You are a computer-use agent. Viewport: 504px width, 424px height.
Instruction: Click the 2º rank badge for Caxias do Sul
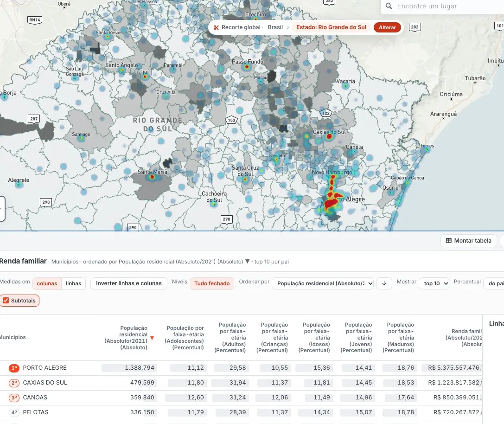coord(14,383)
